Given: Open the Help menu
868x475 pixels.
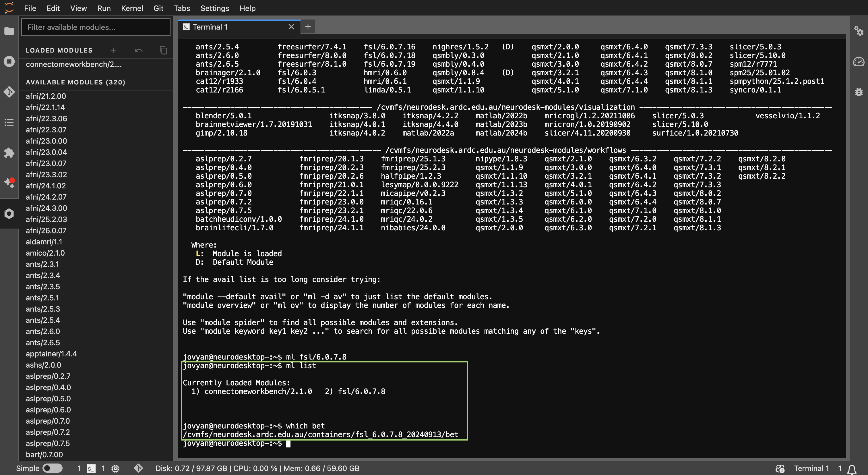Looking at the screenshot, I should pos(247,8).
